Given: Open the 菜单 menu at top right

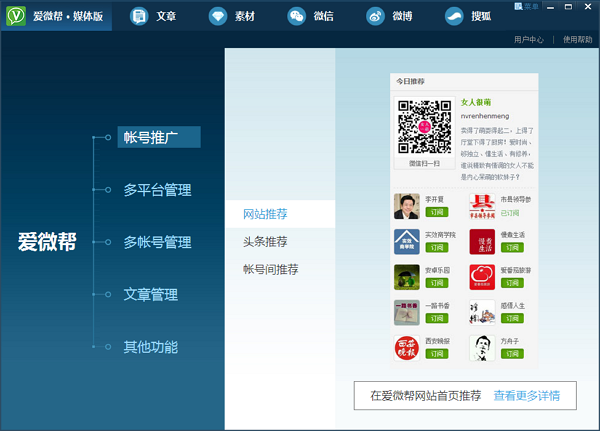Looking at the screenshot, I should coord(527,7).
